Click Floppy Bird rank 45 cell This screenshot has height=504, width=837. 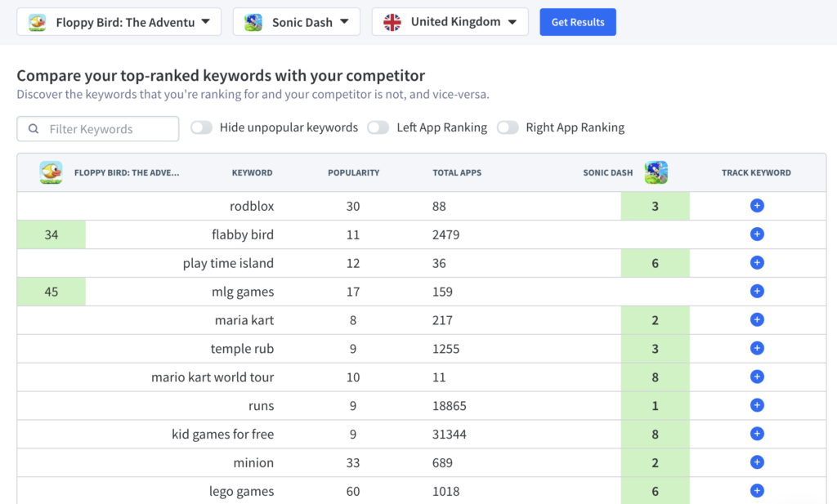(51, 292)
